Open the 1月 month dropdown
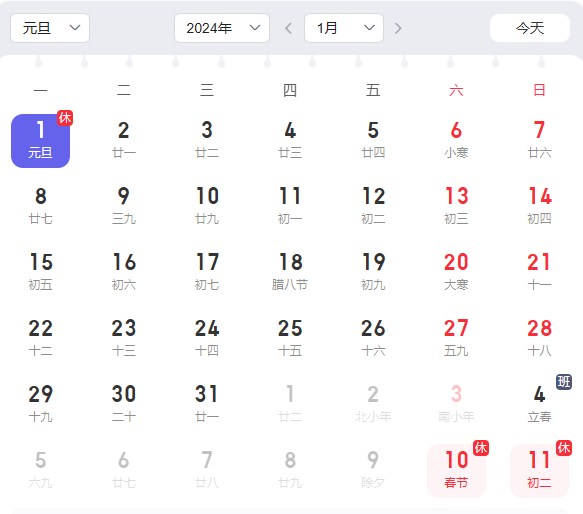 [344, 28]
